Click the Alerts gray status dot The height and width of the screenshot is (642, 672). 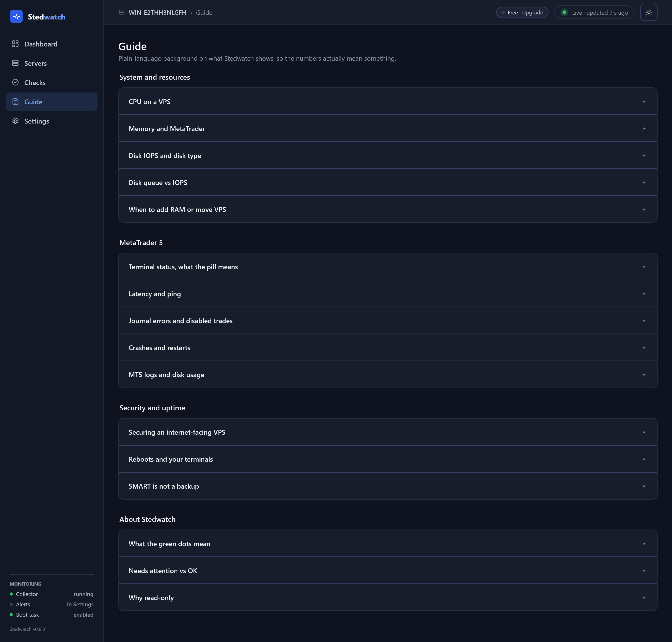click(x=11, y=604)
